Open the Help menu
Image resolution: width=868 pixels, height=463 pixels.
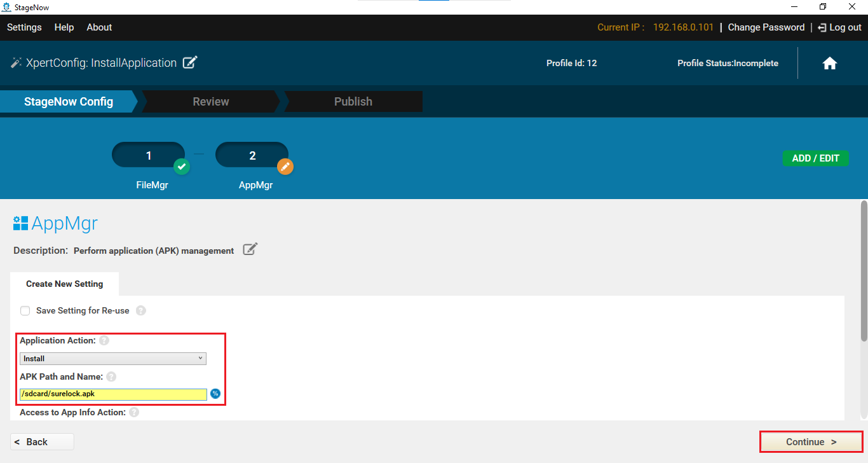pyautogui.click(x=64, y=27)
